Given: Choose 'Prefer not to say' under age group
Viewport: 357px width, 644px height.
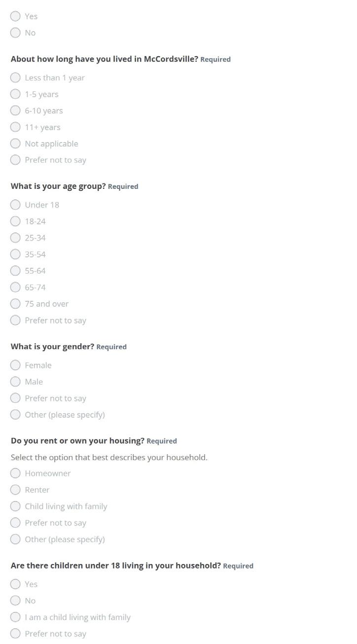Looking at the screenshot, I should [15, 320].
